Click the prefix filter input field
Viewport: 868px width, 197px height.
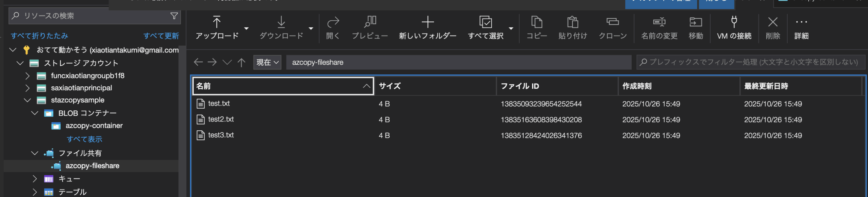click(753, 62)
